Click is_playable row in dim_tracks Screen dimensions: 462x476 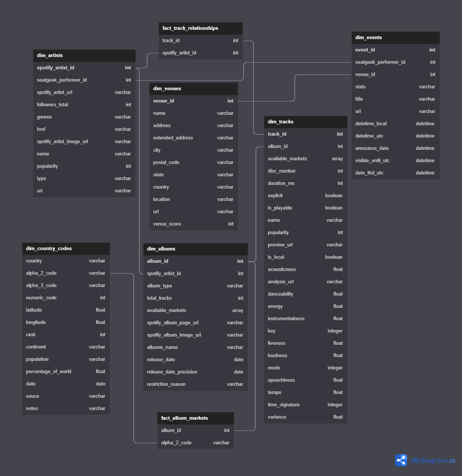306,208
